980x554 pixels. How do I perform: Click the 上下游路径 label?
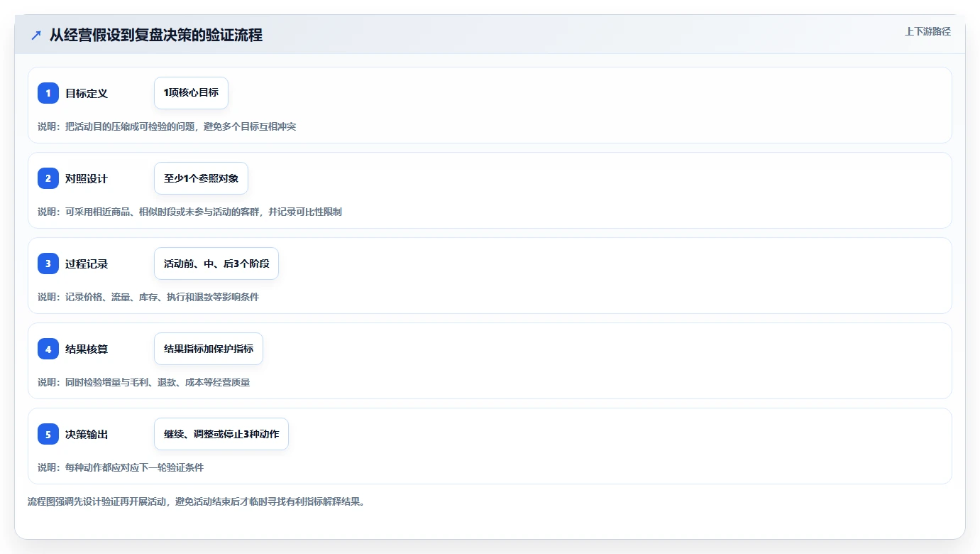(927, 31)
